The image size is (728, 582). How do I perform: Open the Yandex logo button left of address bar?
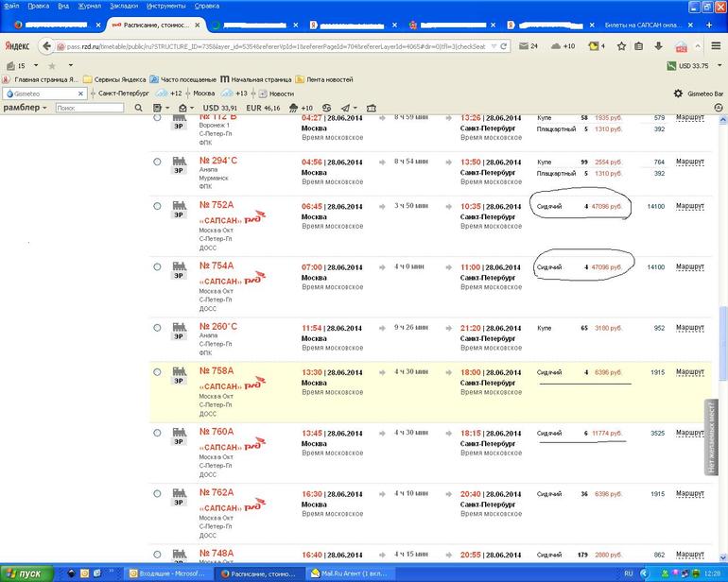coord(17,46)
